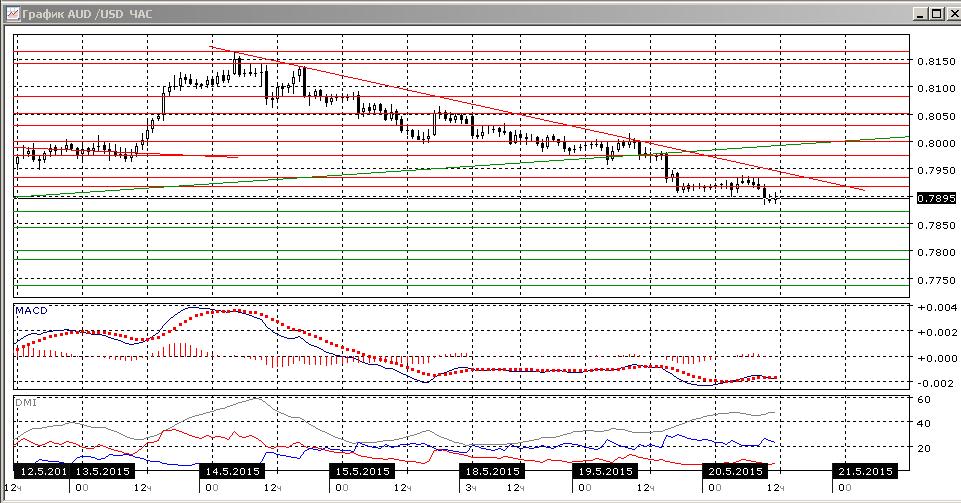This screenshot has width=961, height=503.
Task: Minimize the AUD/USD chart window
Action: pos(919,13)
